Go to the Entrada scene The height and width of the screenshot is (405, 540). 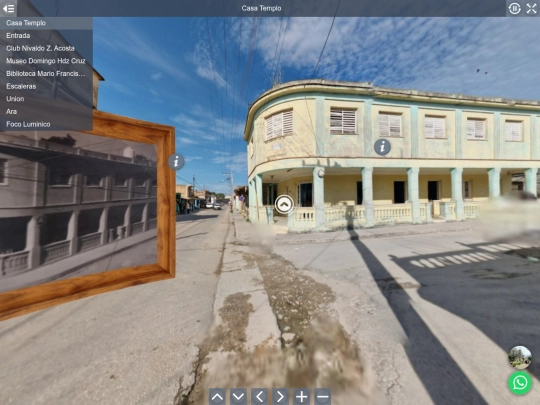click(x=46, y=36)
